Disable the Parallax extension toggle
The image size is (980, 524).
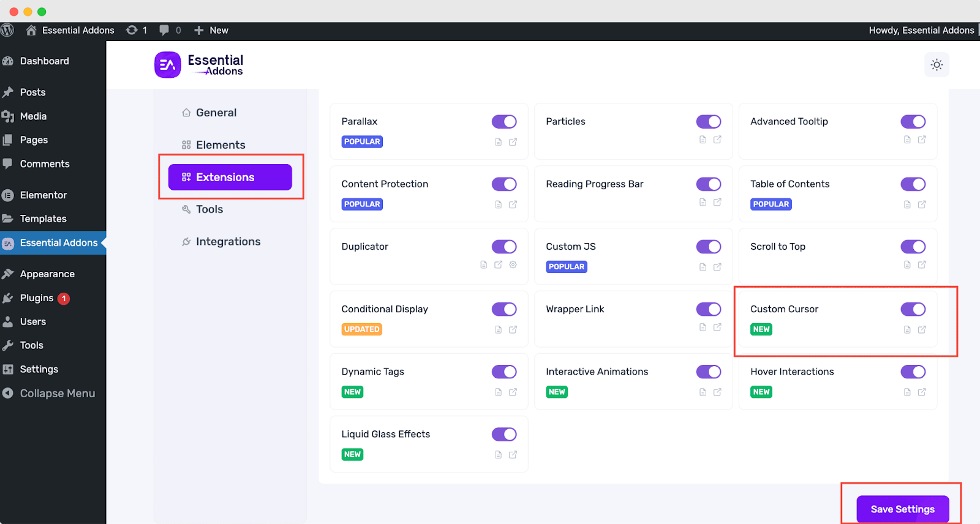(504, 122)
